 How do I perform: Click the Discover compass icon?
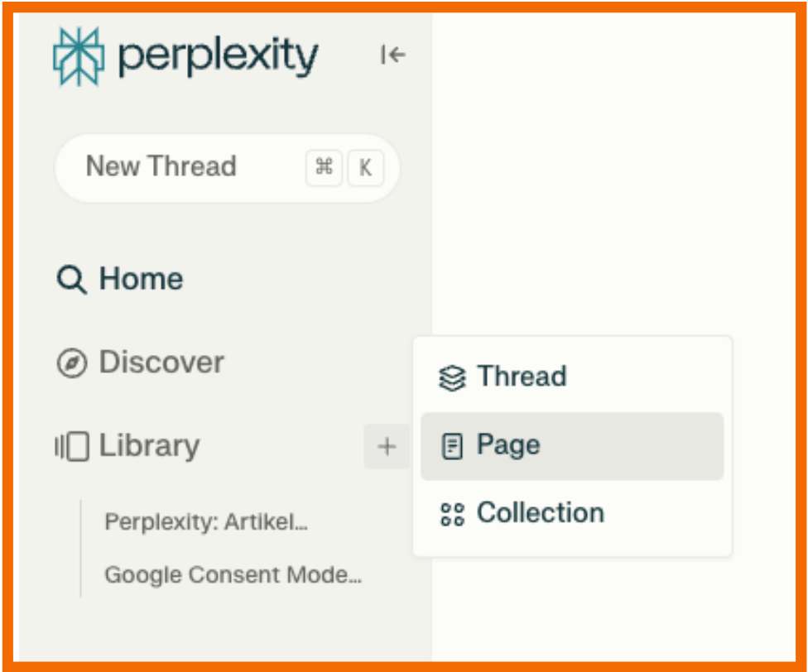coord(71,363)
